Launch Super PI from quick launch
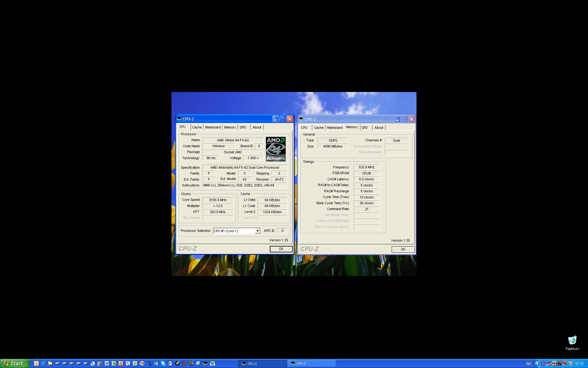This screenshot has width=588, height=368. 212,363
